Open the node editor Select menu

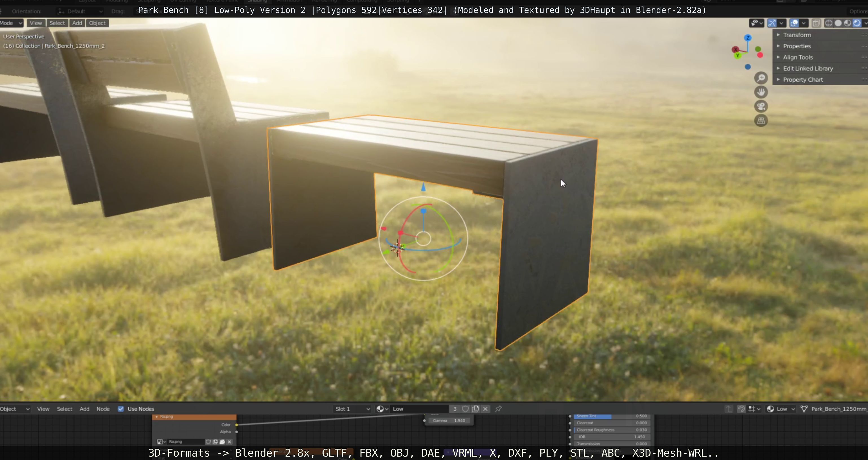[x=65, y=409]
